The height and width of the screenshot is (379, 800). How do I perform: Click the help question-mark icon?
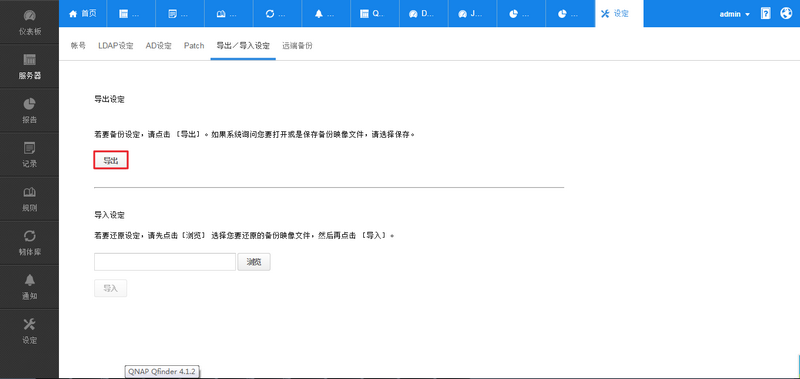(x=765, y=14)
